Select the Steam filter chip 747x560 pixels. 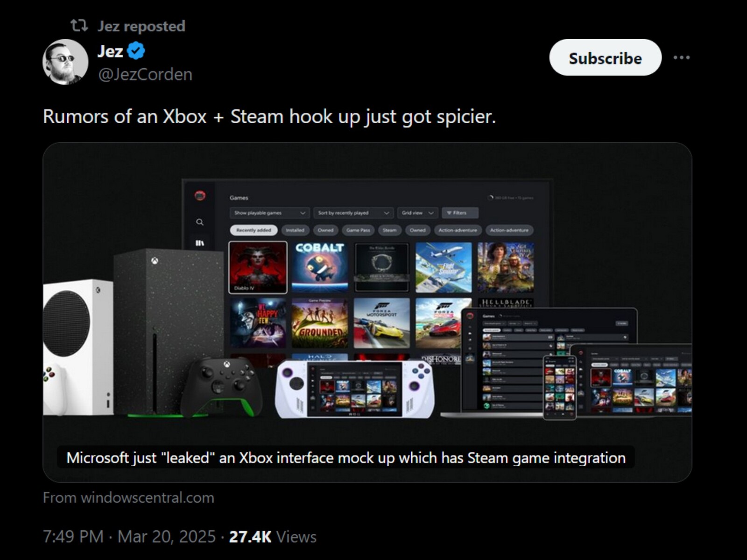coord(389,230)
